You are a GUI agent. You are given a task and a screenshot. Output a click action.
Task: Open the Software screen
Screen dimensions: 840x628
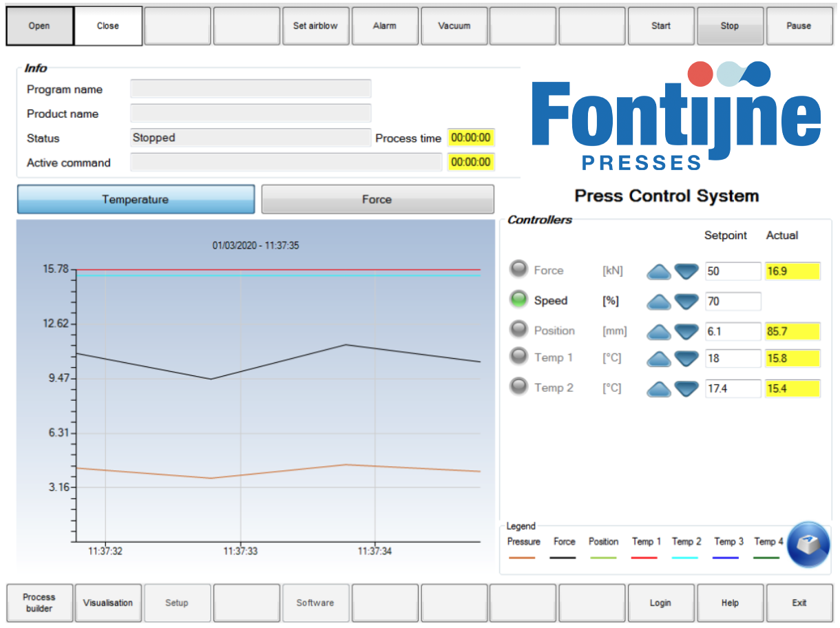click(315, 603)
